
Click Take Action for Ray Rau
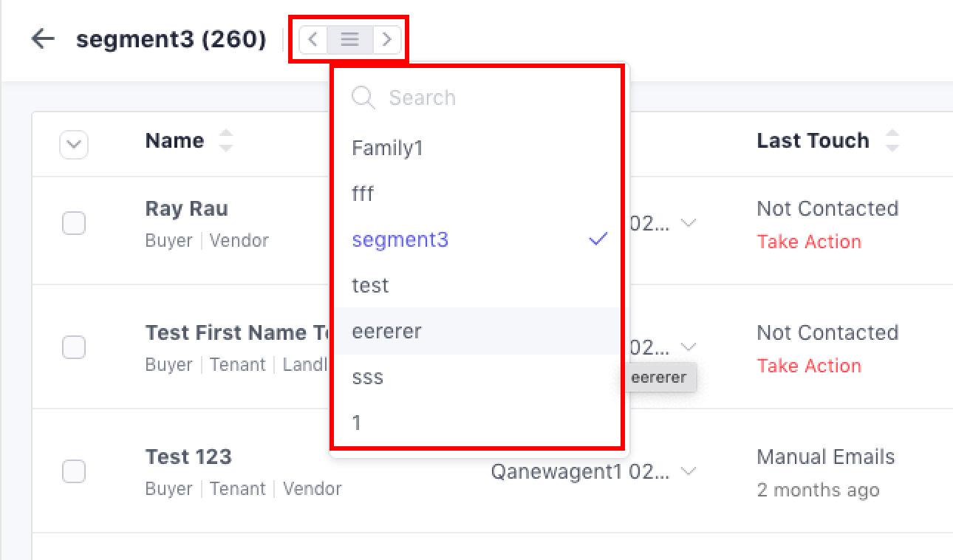click(809, 242)
